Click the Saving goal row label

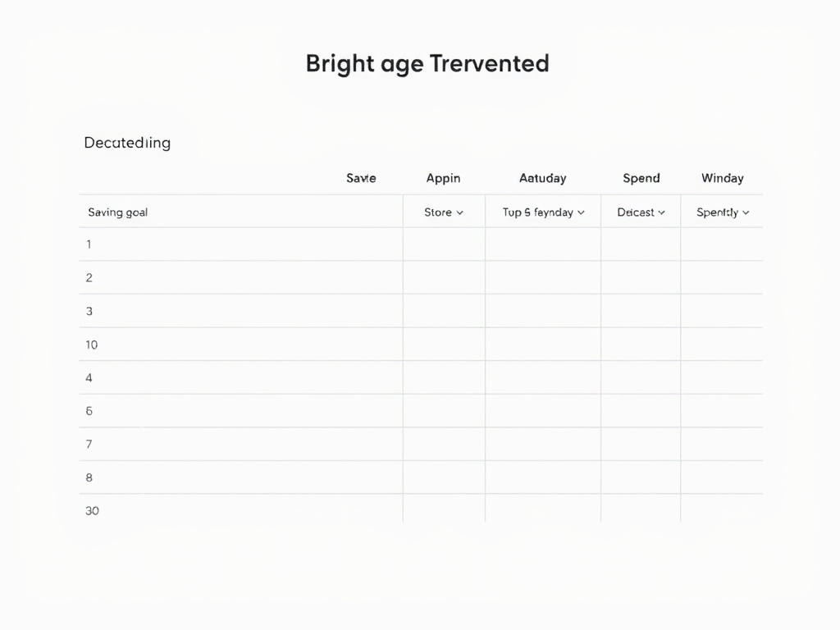(118, 212)
